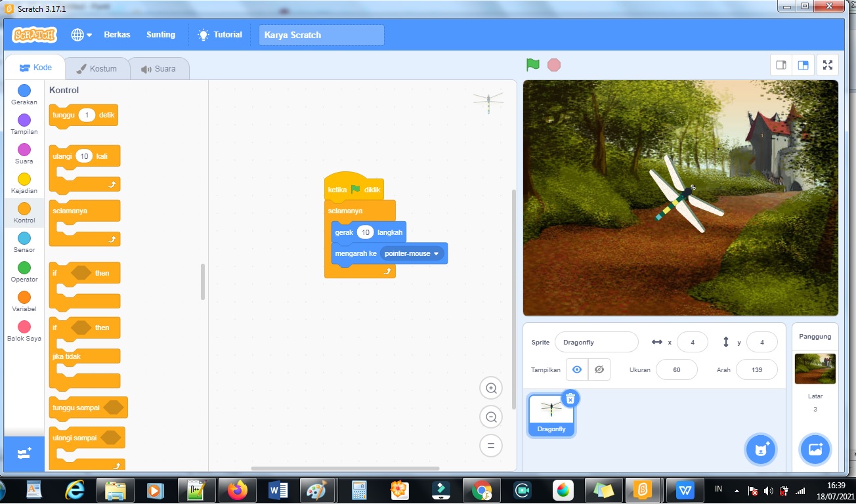This screenshot has width=856, height=504.
Task: Enter fullscreen stage mode
Action: pos(828,65)
